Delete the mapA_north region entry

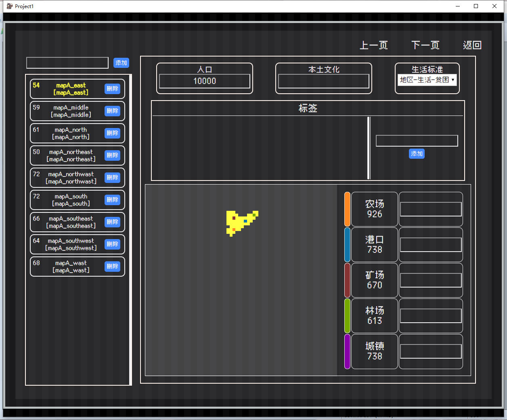[112, 133]
